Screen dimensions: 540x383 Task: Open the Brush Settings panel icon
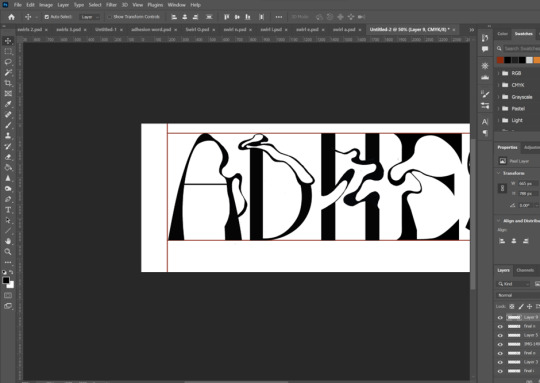coord(485,94)
